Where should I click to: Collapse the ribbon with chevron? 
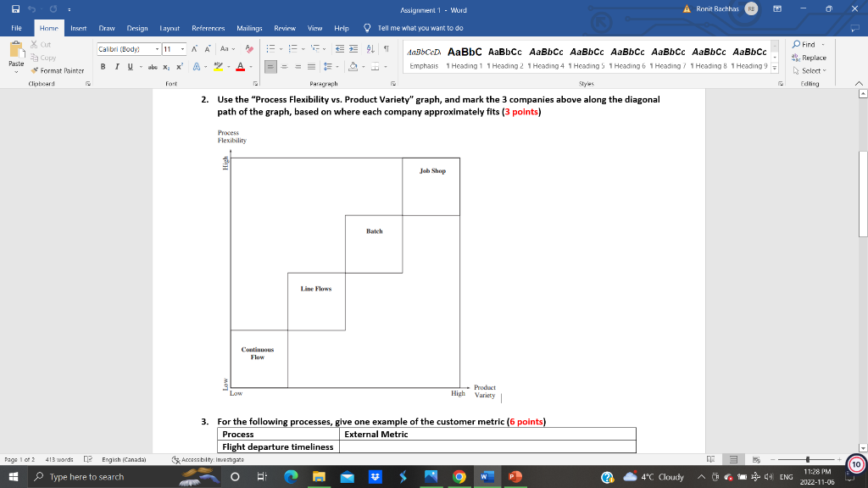point(859,84)
